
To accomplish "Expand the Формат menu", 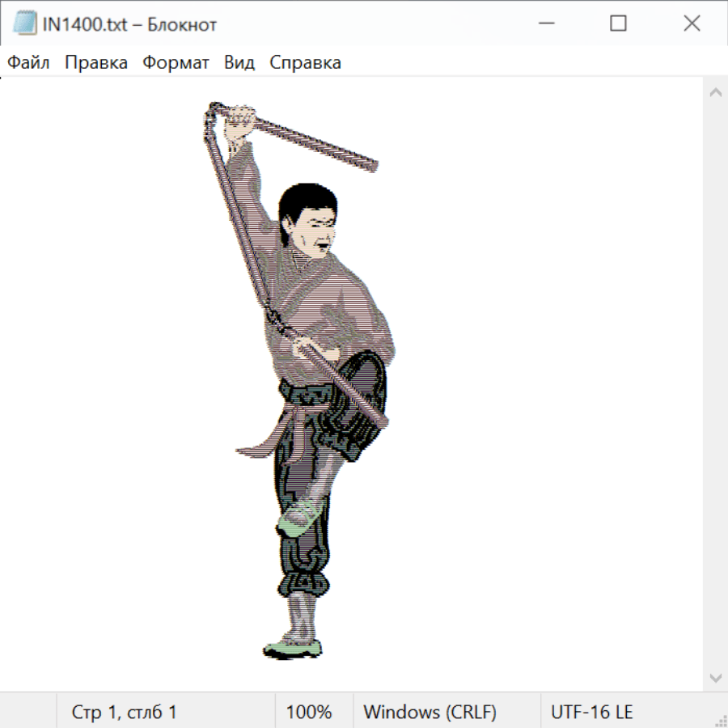I will (x=176, y=62).
